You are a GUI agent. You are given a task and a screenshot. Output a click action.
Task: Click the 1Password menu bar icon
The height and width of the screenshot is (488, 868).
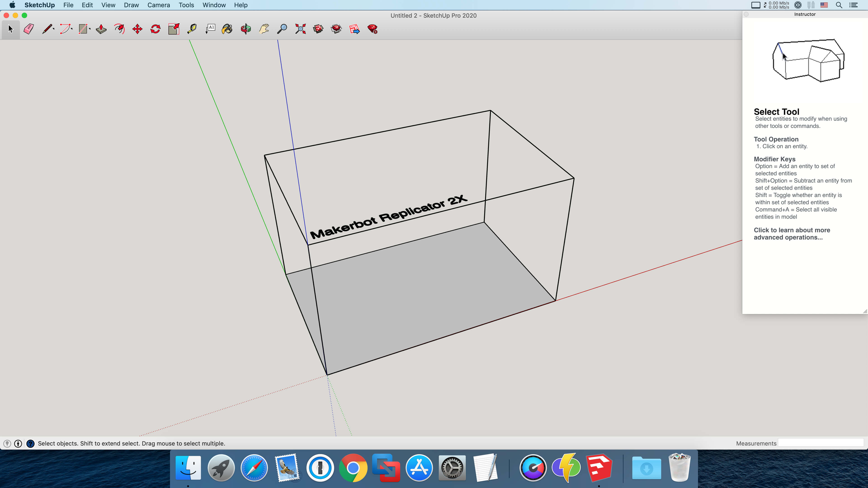(x=798, y=5)
